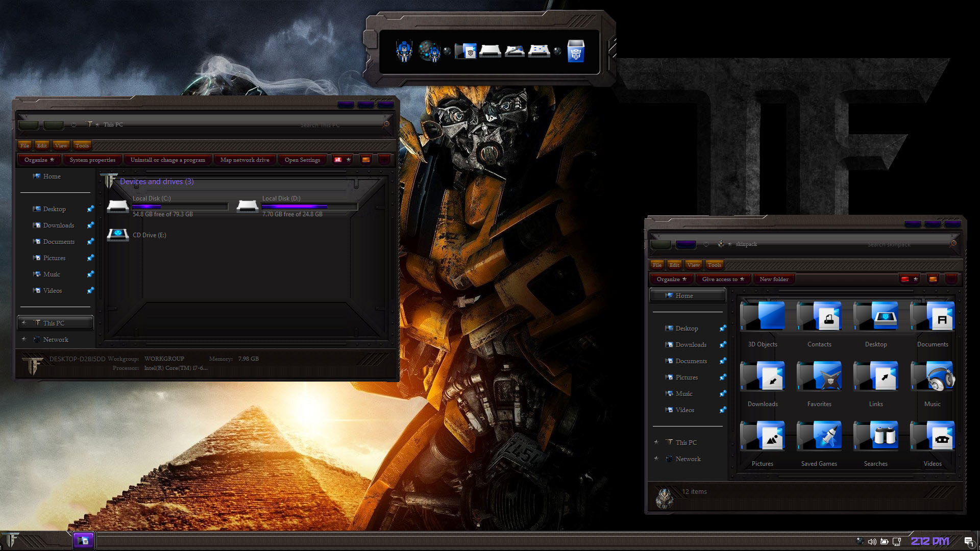Image resolution: width=980 pixels, height=551 pixels.
Task: Open the notification center icon
Action: pos(968,541)
